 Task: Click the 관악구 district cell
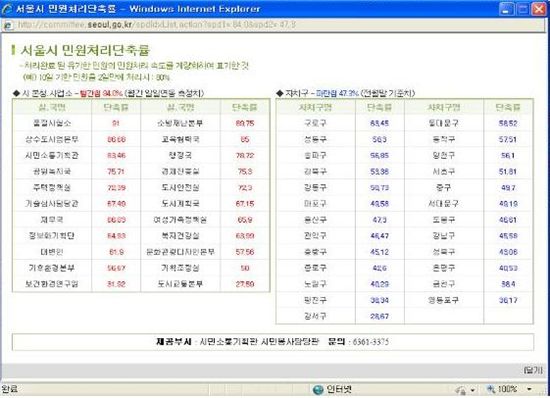click(x=315, y=236)
